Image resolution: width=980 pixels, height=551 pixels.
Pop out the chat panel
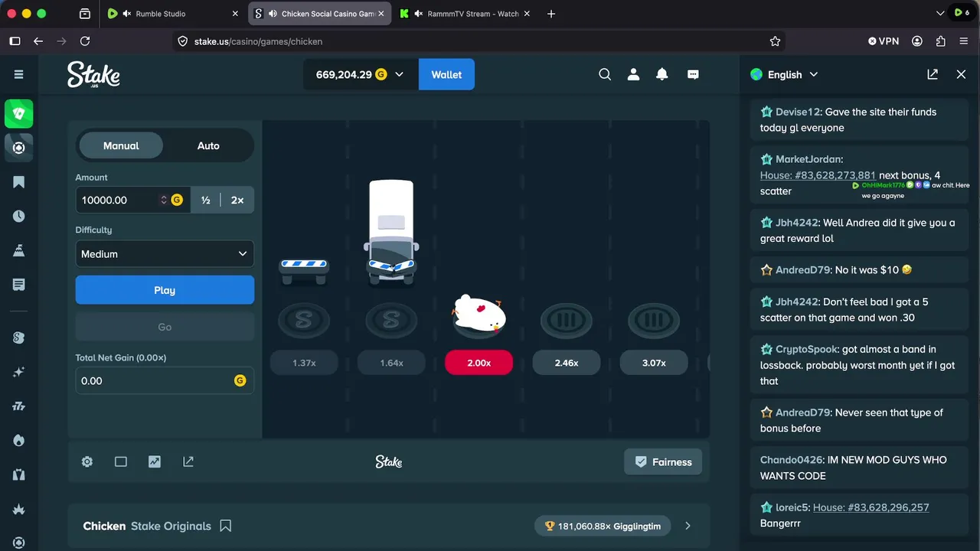tap(933, 74)
